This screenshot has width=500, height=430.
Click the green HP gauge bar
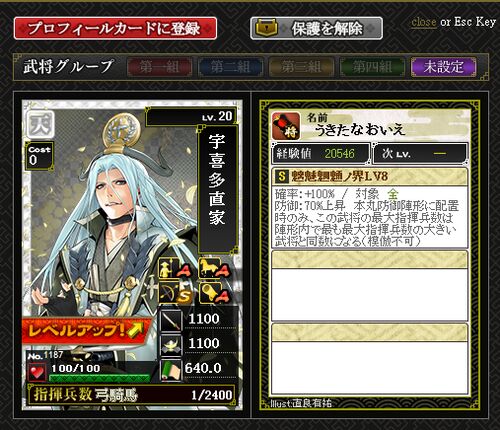99,378
